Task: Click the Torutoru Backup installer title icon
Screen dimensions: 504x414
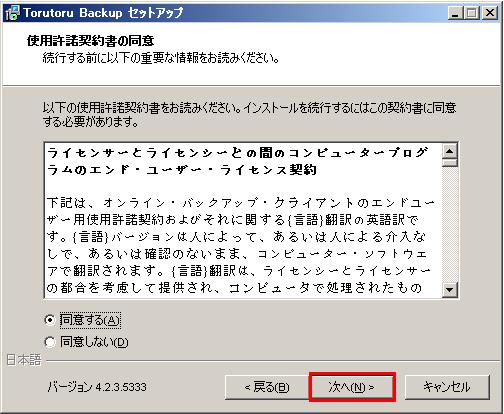Action: point(13,13)
